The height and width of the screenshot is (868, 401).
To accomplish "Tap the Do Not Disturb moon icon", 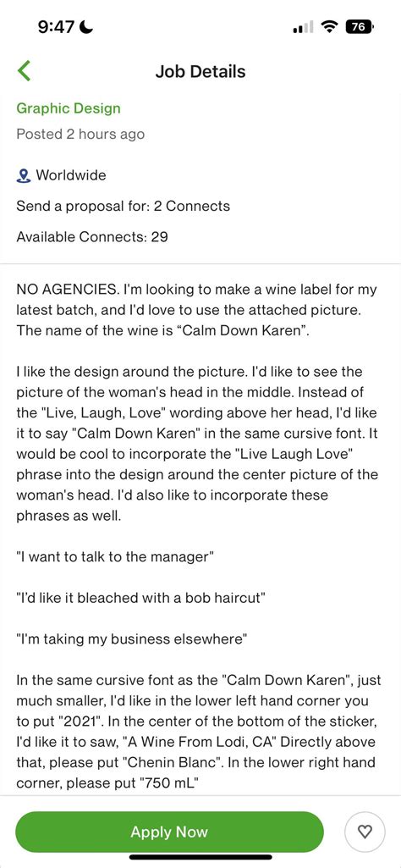I will point(87,26).
